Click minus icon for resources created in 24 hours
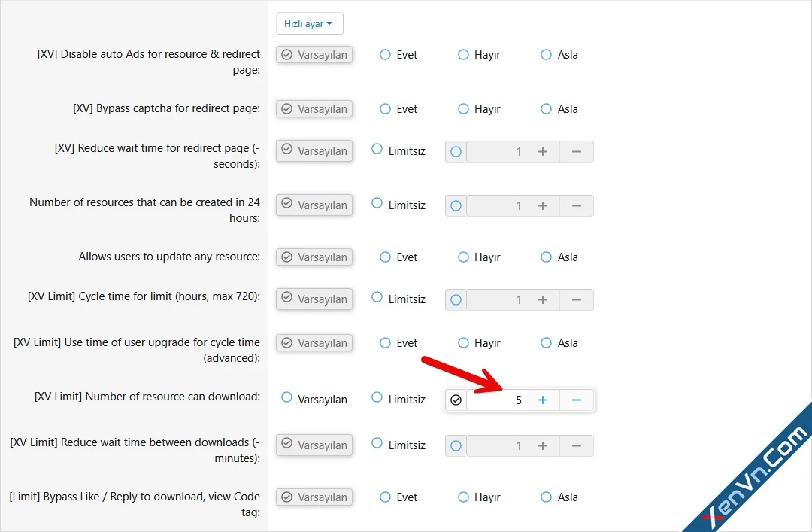This screenshot has height=532, width=812. point(577,206)
